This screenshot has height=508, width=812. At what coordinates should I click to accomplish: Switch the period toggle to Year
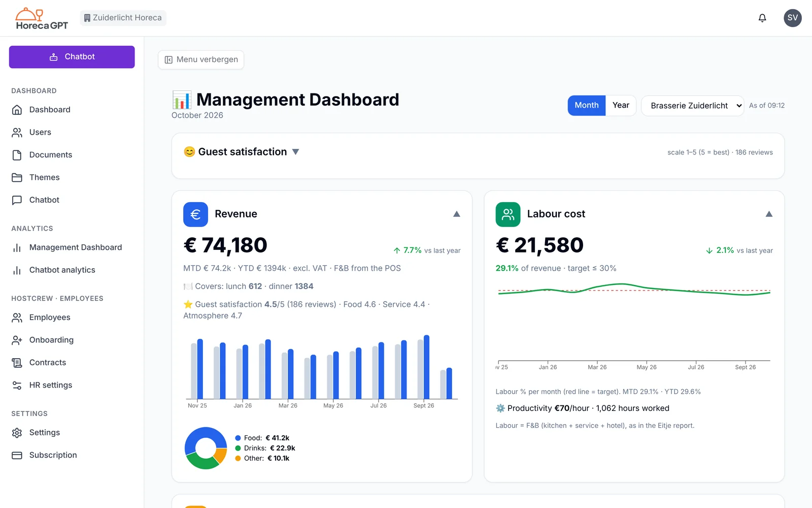(621, 106)
